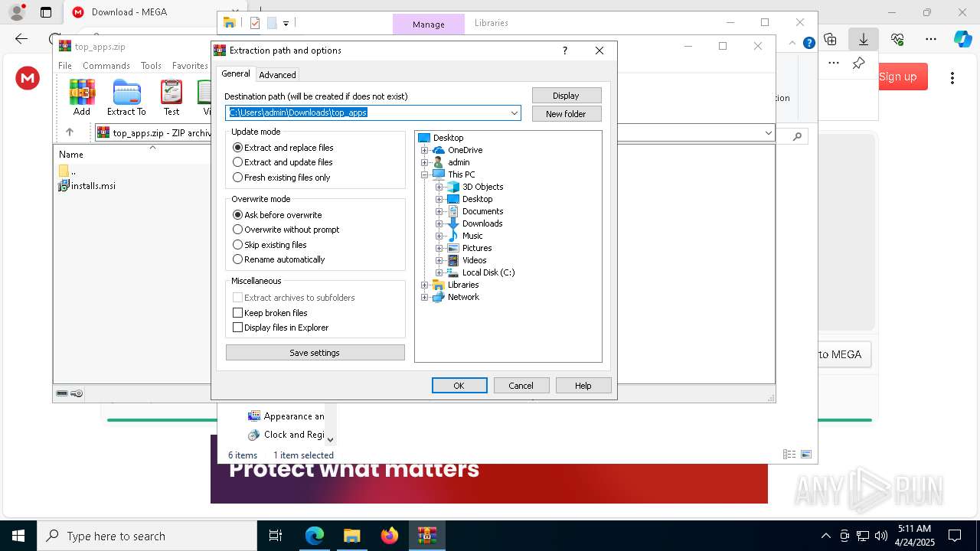Viewport: 980px width, 551px height.
Task: Click the MEGA logo on the page
Action: pyautogui.click(x=28, y=77)
